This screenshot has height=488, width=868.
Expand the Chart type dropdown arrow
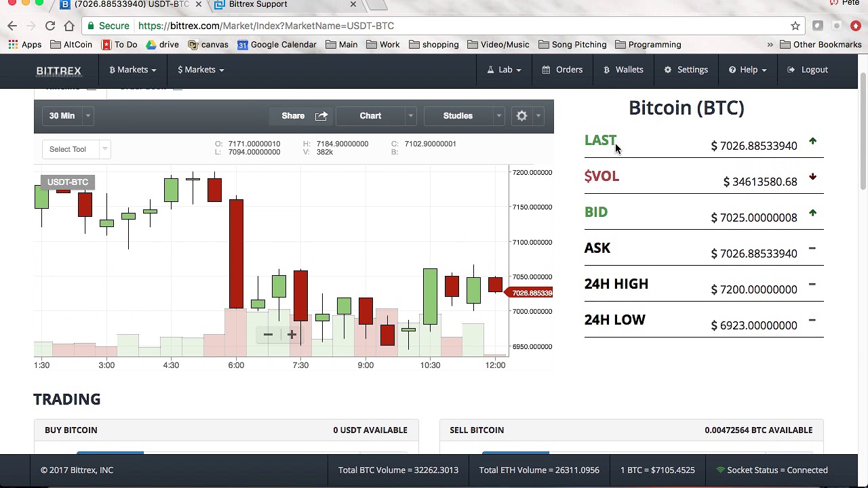pos(410,116)
